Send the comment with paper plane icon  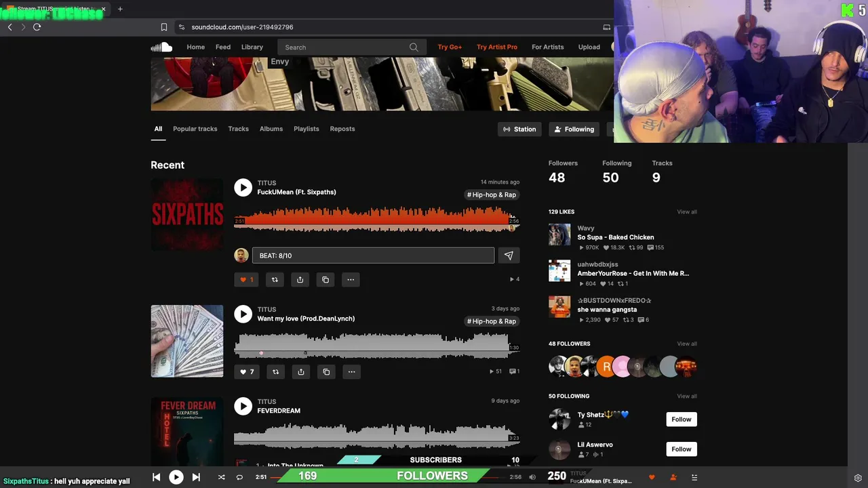pyautogui.click(x=509, y=256)
